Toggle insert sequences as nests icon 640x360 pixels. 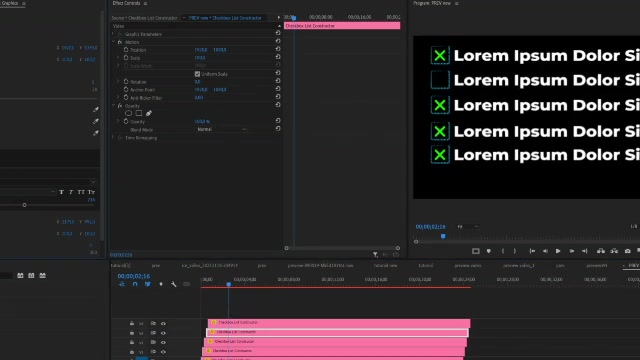point(122,284)
